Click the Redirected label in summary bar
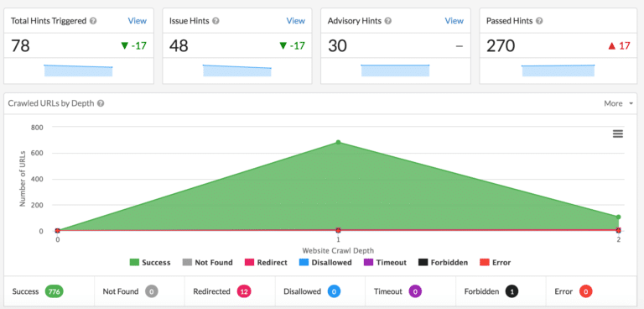The height and width of the screenshot is (309, 644). click(211, 291)
